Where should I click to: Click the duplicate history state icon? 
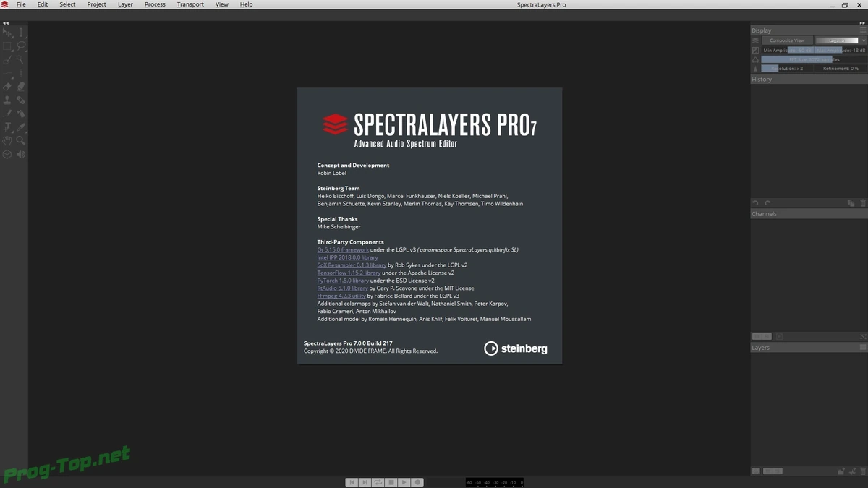(x=851, y=203)
